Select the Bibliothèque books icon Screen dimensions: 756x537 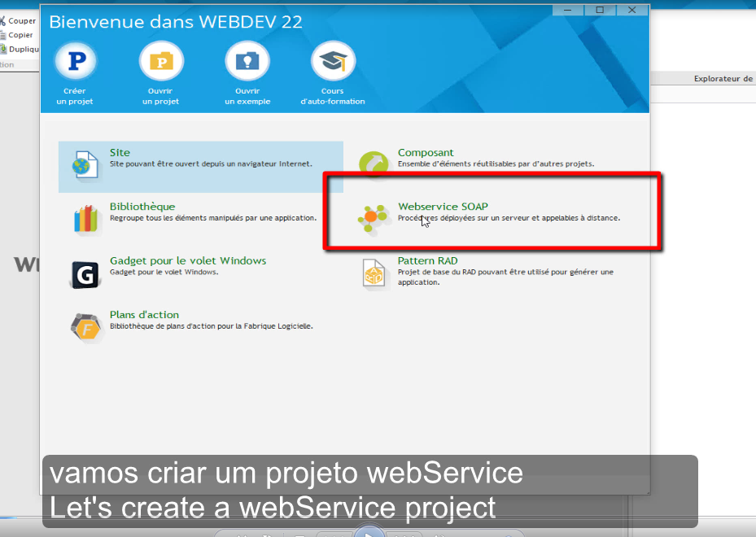click(85, 219)
